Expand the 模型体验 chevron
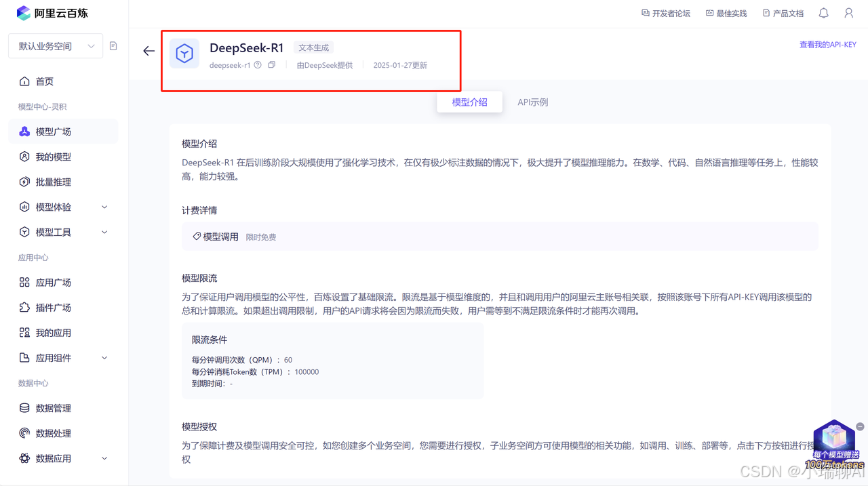The width and height of the screenshot is (868, 486). point(104,207)
